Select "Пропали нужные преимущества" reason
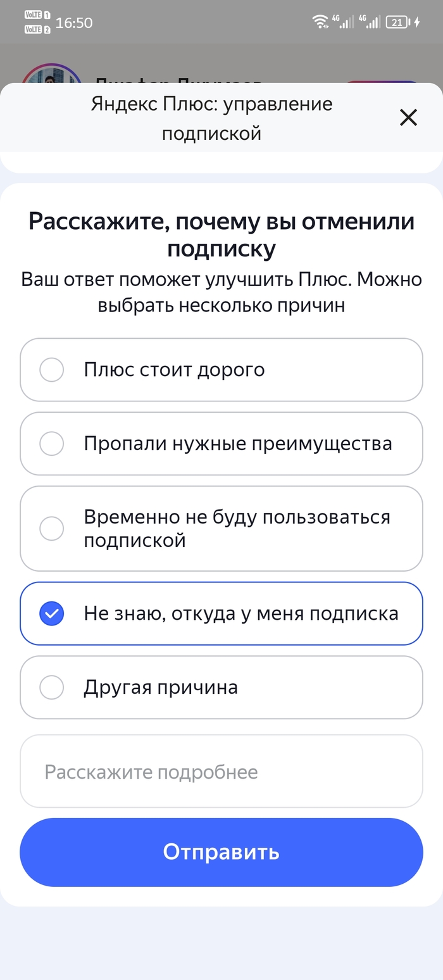The image size is (443, 980). 52,444
